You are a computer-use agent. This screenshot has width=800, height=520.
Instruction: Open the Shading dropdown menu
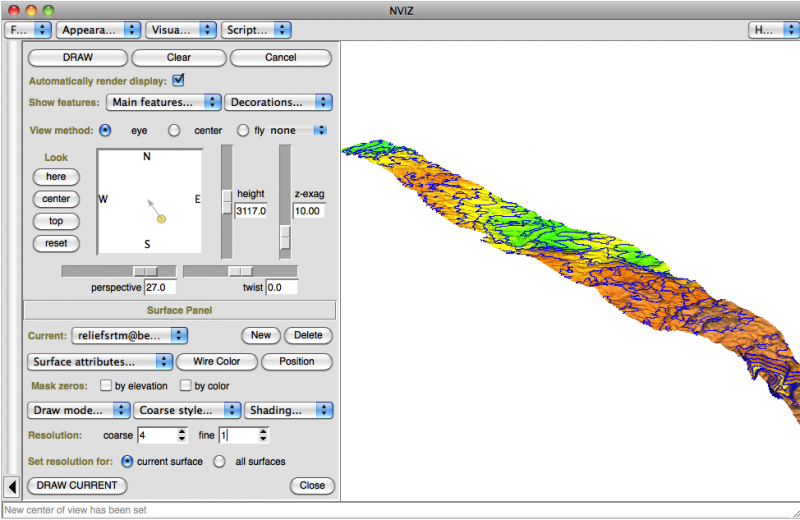tap(290, 410)
